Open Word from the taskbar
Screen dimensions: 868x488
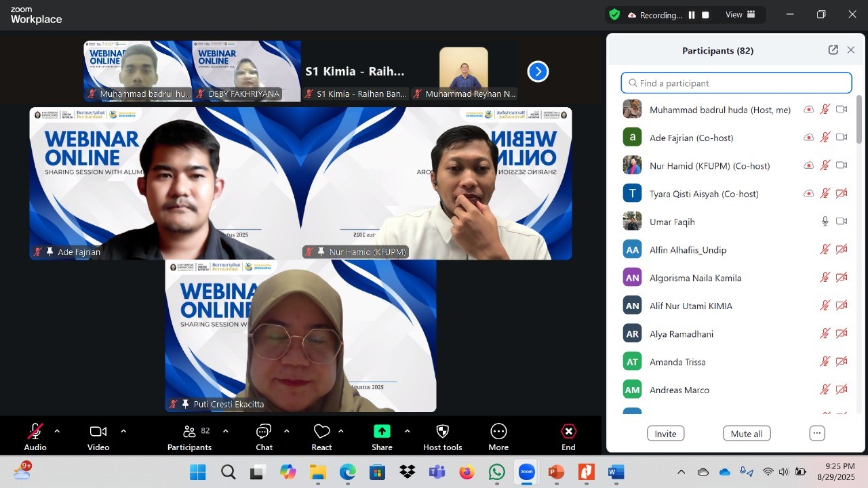(616, 472)
